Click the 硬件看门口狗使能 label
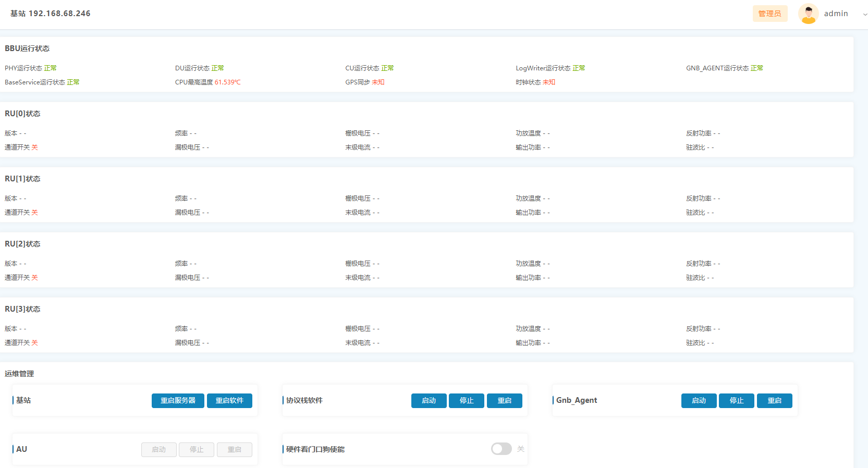Image resolution: width=868 pixels, height=468 pixels. tap(315, 449)
